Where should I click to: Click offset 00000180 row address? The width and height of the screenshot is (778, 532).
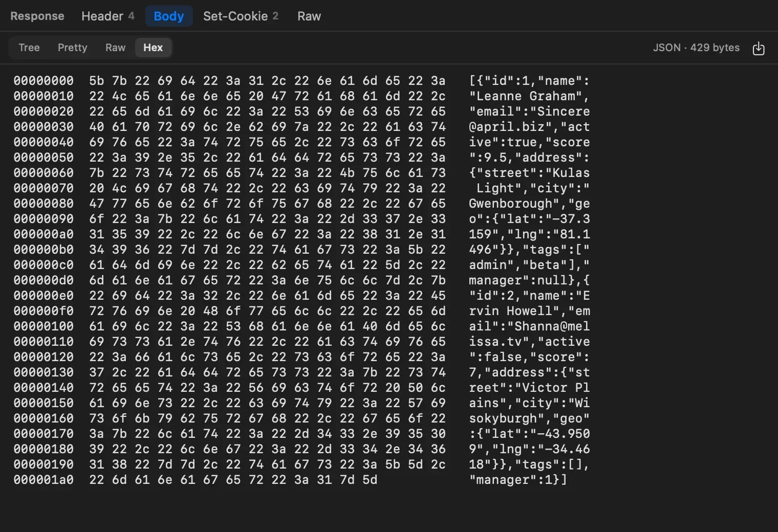pyautogui.click(x=44, y=449)
